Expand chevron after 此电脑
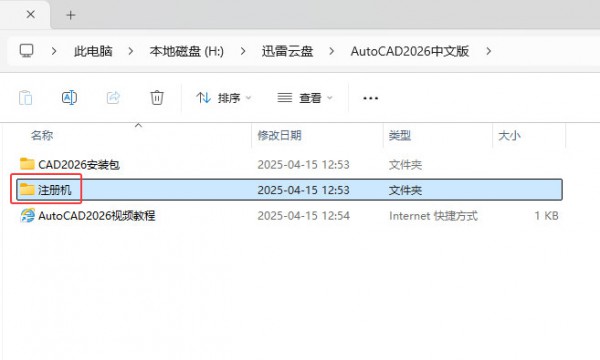600x360 pixels. tap(130, 51)
